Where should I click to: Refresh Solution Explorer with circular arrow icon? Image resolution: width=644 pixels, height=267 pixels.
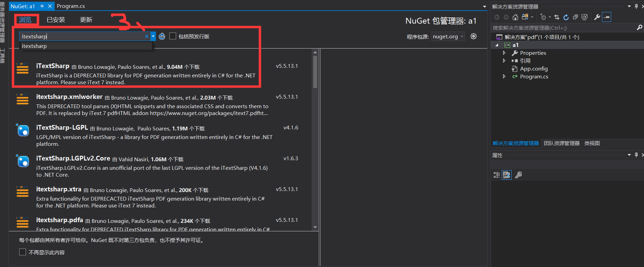[566, 17]
